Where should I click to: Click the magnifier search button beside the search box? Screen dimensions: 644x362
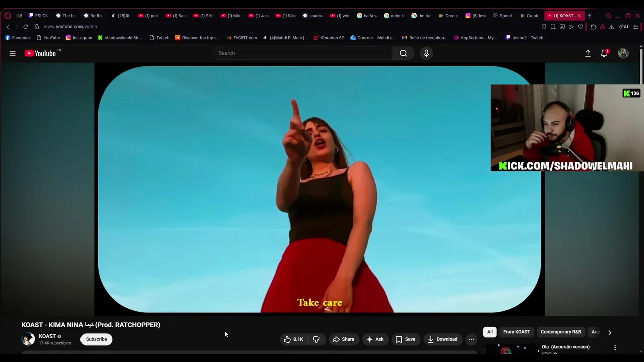pyautogui.click(x=404, y=53)
